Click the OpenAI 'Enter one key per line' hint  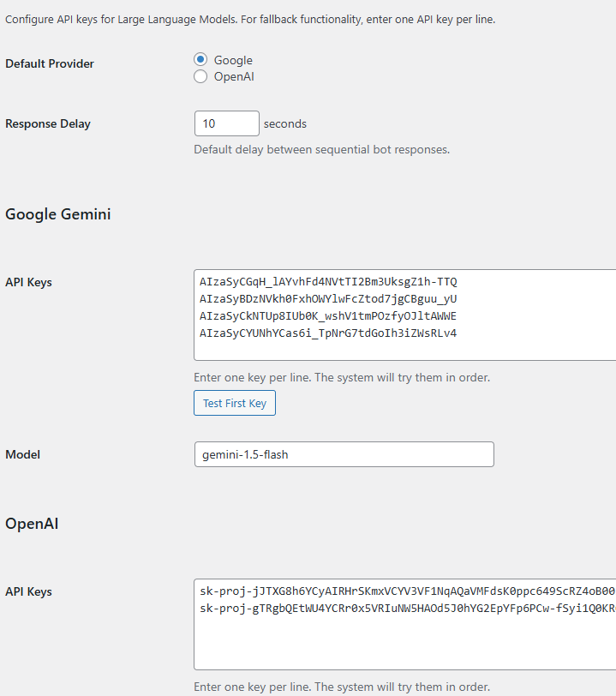point(342,687)
